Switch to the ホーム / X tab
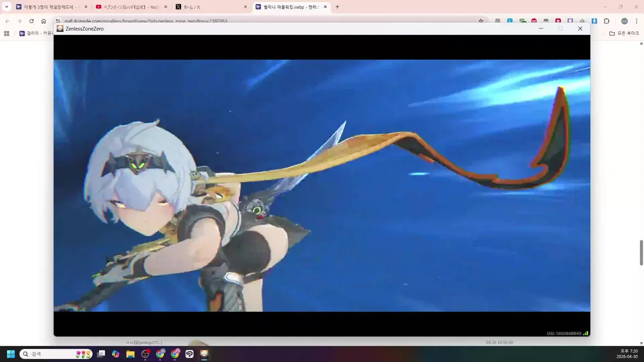 211,7
